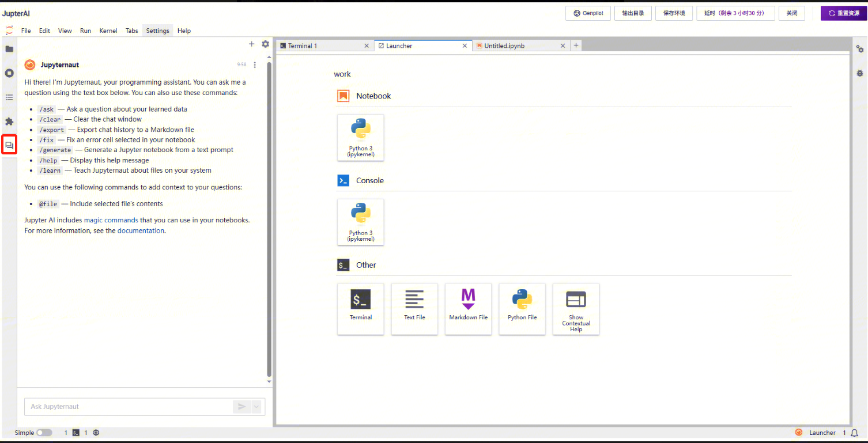Click the 关闭 button
Screen dimensions: 868x443
792,13
